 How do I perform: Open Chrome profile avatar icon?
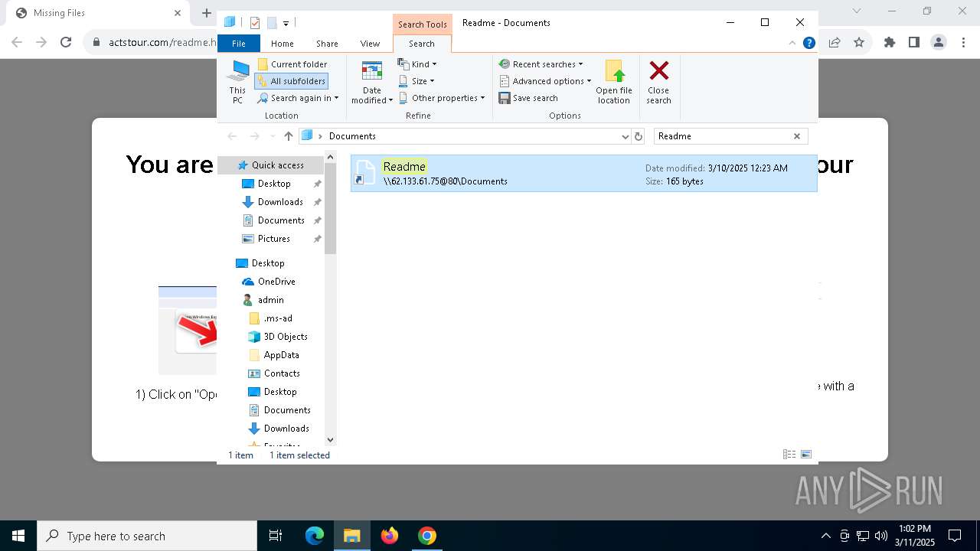(x=939, y=43)
